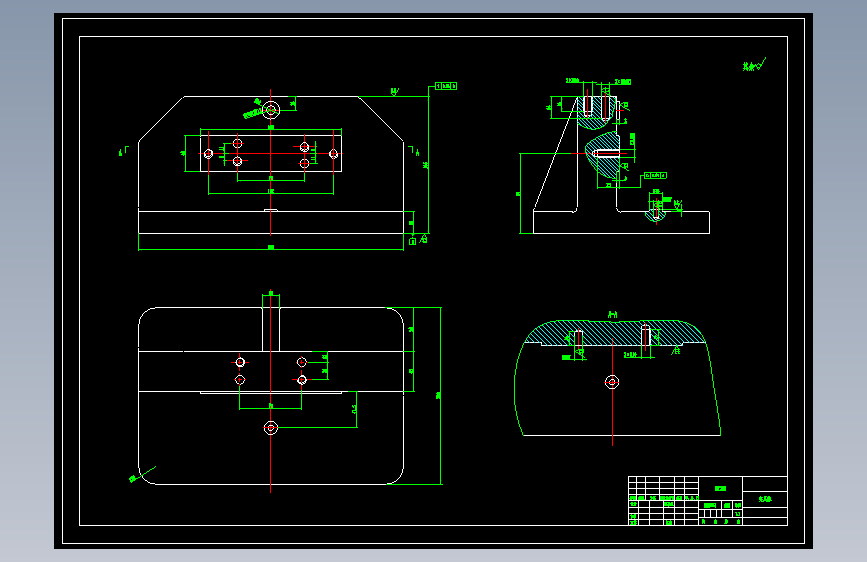The height and width of the screenshot is (562, 867).
Task: Click the tolerance frame above the front view's height dimension
Action: pyautogui.click(x=446, y=86)
